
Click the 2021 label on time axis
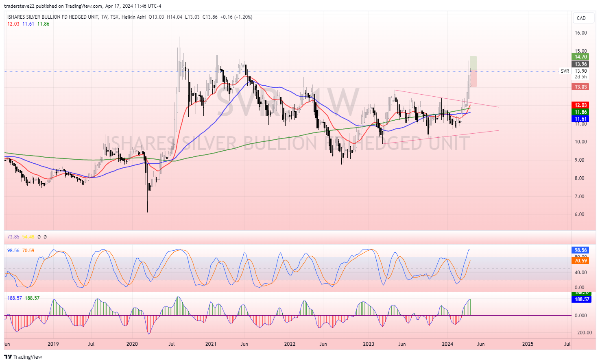point(211,344)
